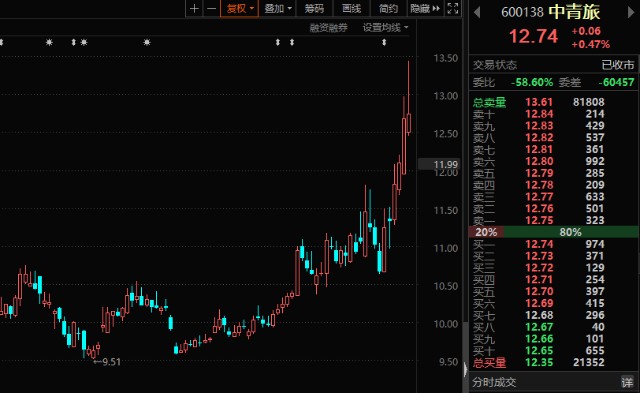Click the 总买量 12.35 row
Screen dimensions: 640x393
pyautogui.click(x=554, y=362)
